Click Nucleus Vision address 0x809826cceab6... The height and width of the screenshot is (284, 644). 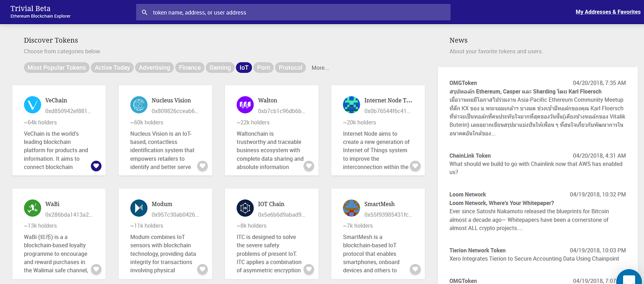175,111
